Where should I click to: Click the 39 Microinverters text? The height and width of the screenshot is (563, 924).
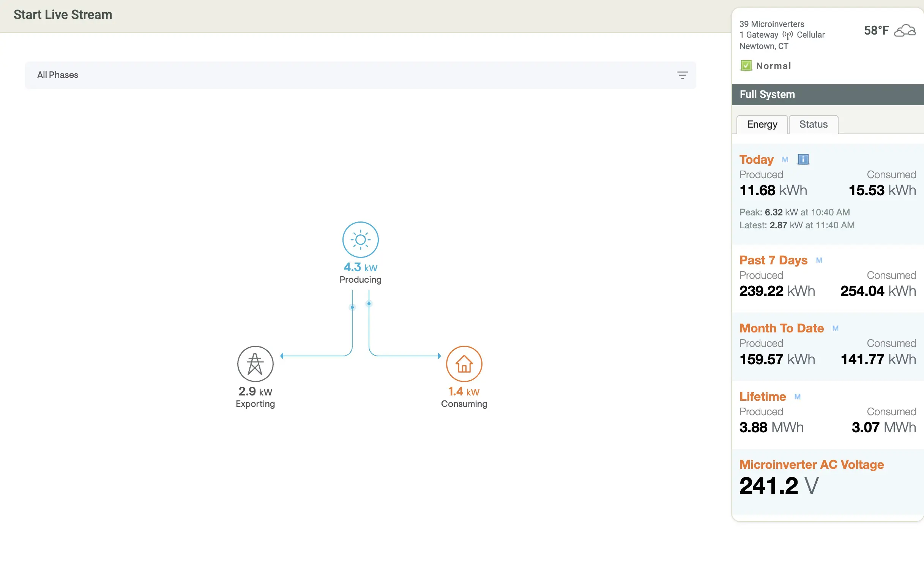point(772,24)
